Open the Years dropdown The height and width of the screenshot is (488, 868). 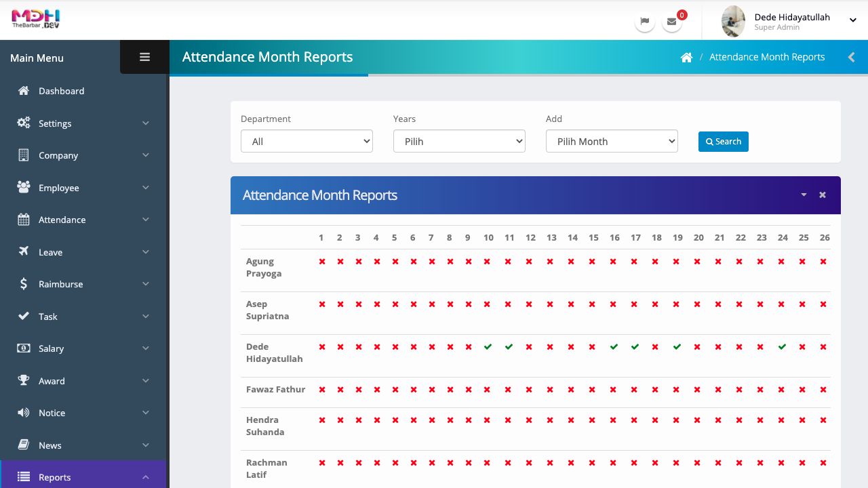pyautogui.click(x=459, y=141)
